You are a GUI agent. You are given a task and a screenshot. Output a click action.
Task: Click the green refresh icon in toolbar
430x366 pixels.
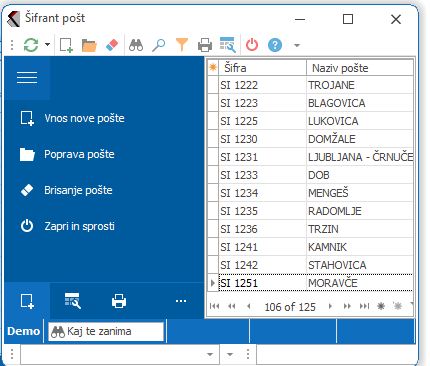31,45
